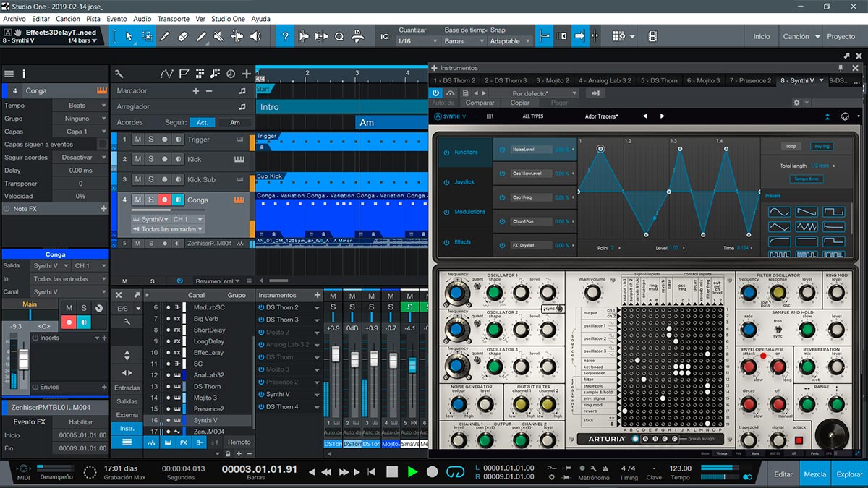
Task: Switch to the 1 - DS Thorn 2 tab
Action: [x=454, y=80]
